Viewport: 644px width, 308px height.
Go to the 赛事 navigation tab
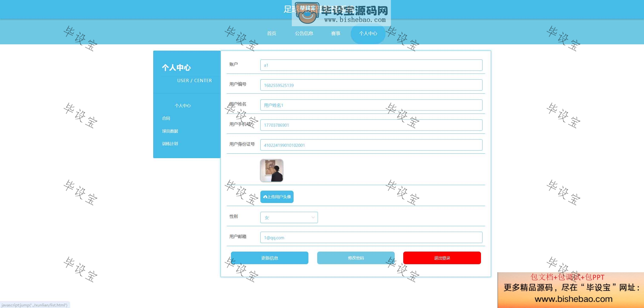336,33
